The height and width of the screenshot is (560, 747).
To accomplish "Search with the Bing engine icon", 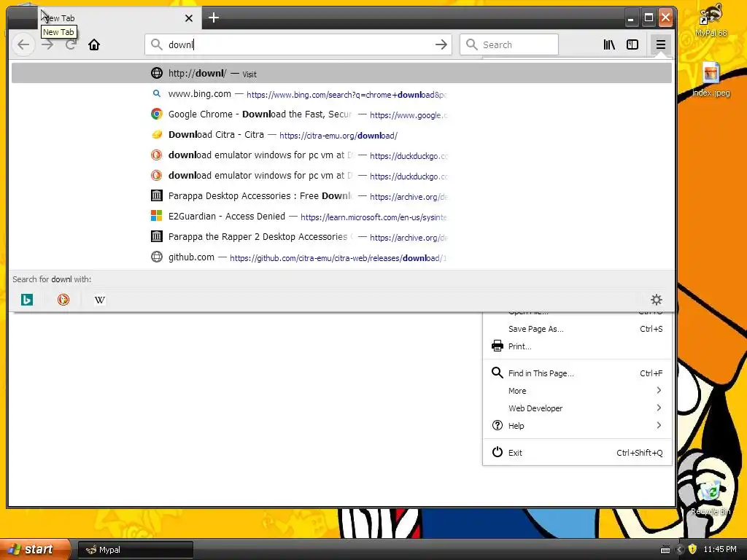I will click(x=27, y=300).
